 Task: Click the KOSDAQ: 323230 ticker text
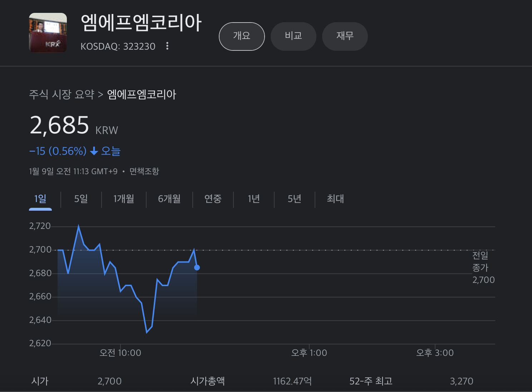click(x=118, y=46)
